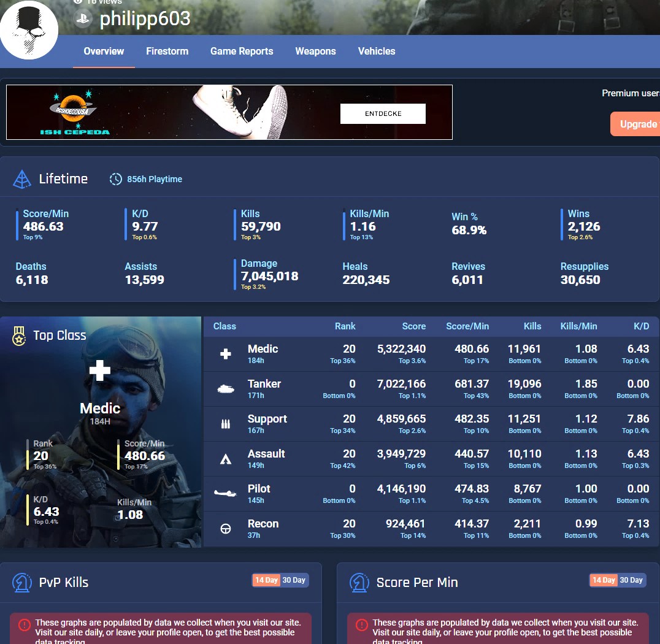
Task: Click the Recon scope icon
Action: [x=225, y=529]
